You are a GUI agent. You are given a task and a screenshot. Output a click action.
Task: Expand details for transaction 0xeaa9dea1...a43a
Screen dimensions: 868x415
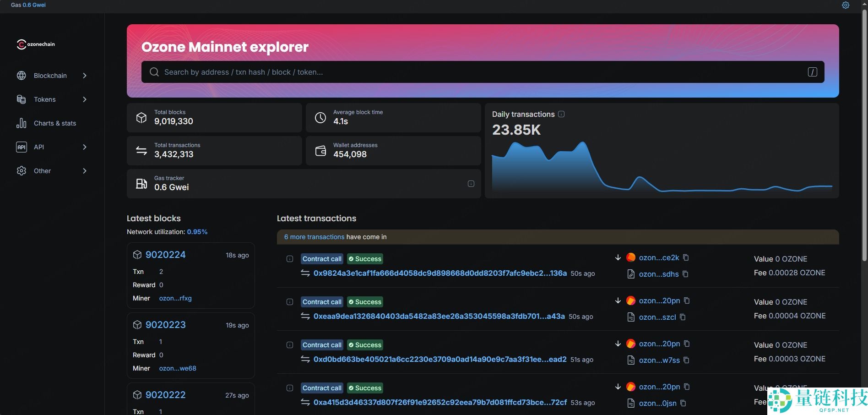(x=290, y=302)
